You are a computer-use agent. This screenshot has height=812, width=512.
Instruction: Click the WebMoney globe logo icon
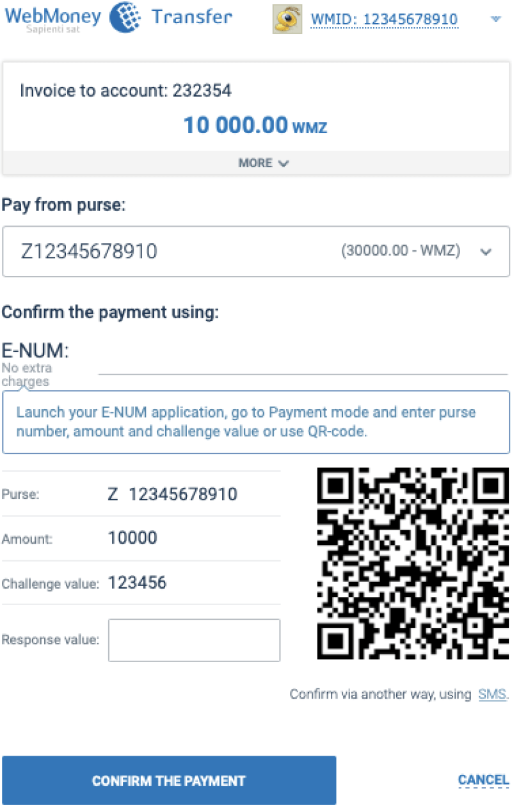tap(125, 18)
